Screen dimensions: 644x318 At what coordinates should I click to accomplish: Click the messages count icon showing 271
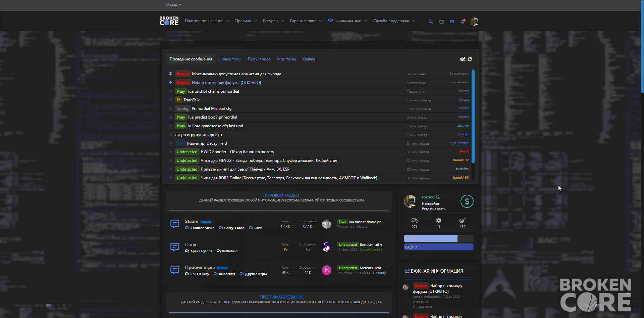[415, 220]
